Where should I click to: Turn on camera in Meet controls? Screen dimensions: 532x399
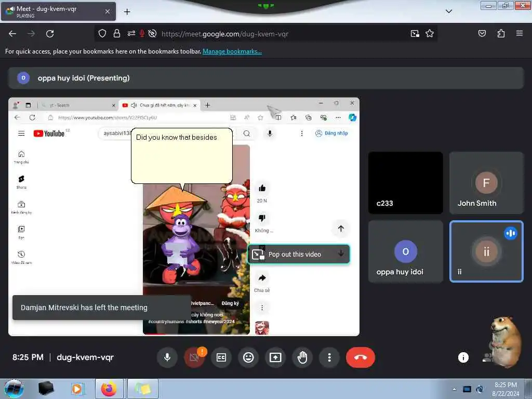click(x=194, y=357)
